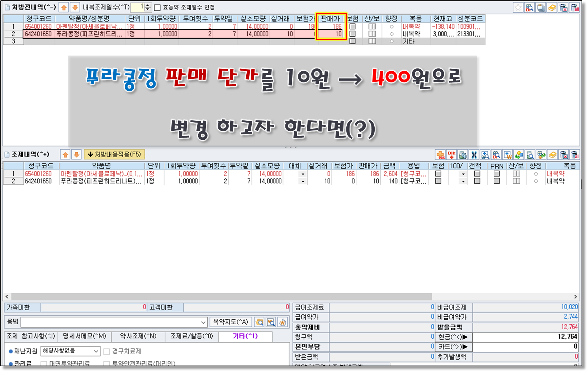The height and width of the screenshot is (372, 588).
Task: Click the 처방내용적용(F5) button
Action: coord(114,154)
